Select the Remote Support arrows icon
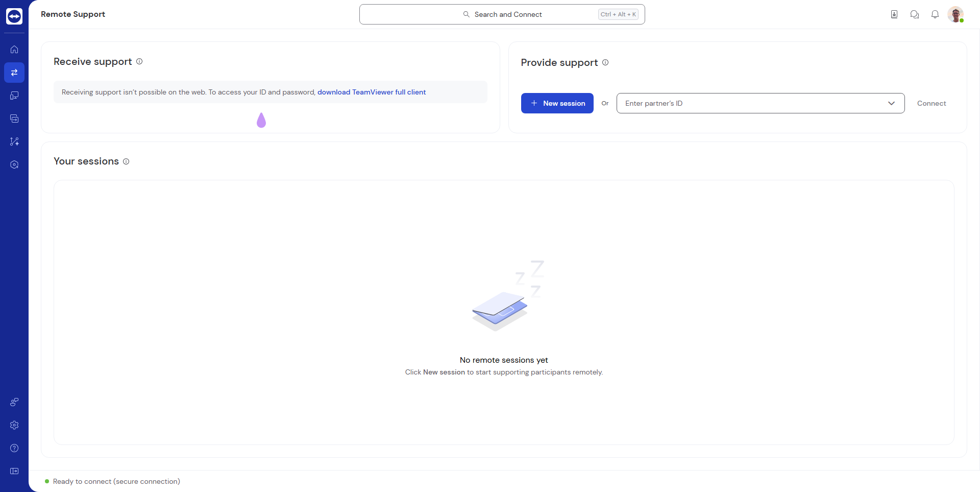 click(14, 73)
